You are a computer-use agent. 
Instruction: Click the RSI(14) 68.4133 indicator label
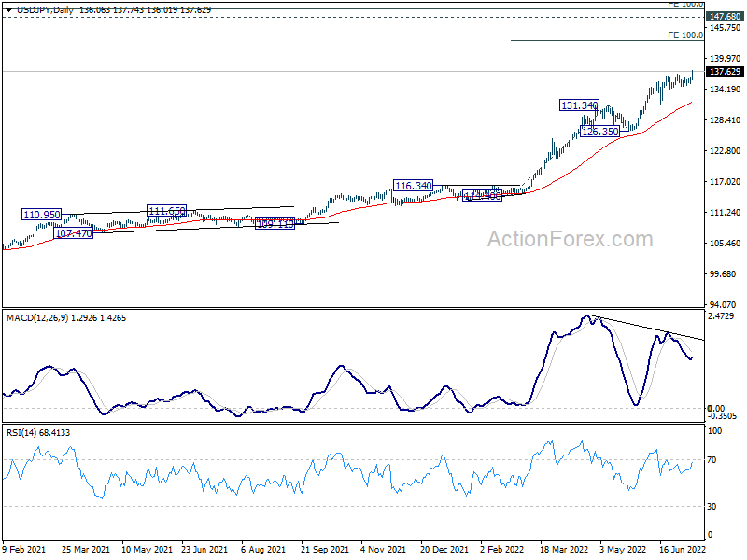pos(38,433)
